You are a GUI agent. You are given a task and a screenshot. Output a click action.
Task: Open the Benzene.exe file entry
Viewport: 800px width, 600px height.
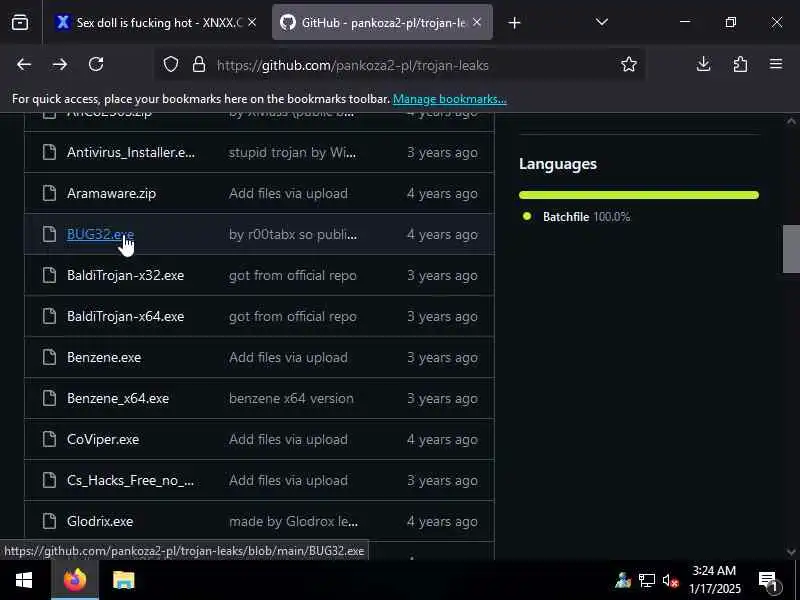tap(104, 357)
